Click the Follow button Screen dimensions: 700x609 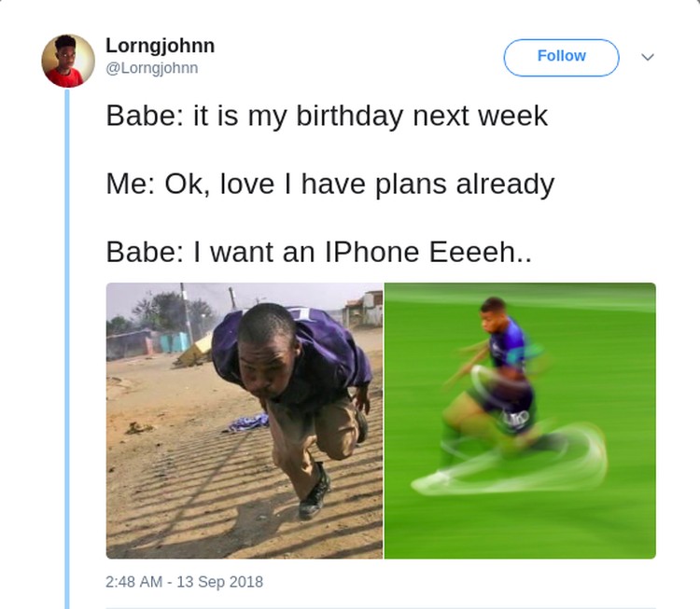pos(561,57)
